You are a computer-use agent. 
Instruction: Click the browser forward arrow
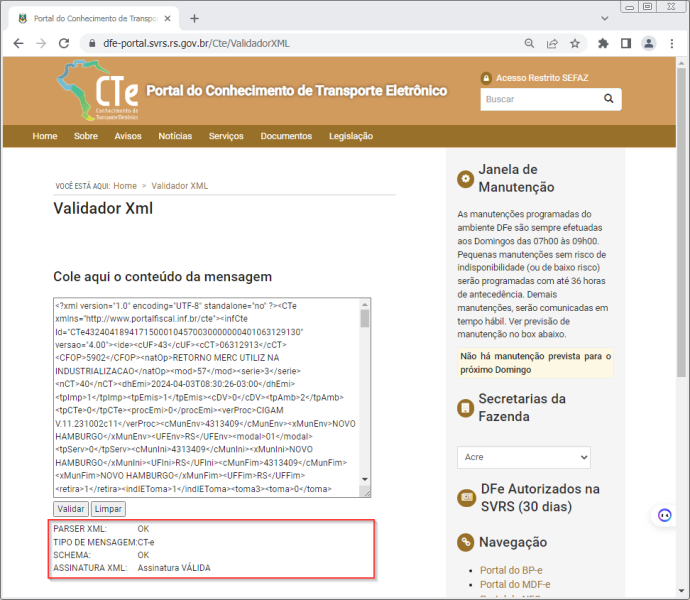tap(41, 43)
